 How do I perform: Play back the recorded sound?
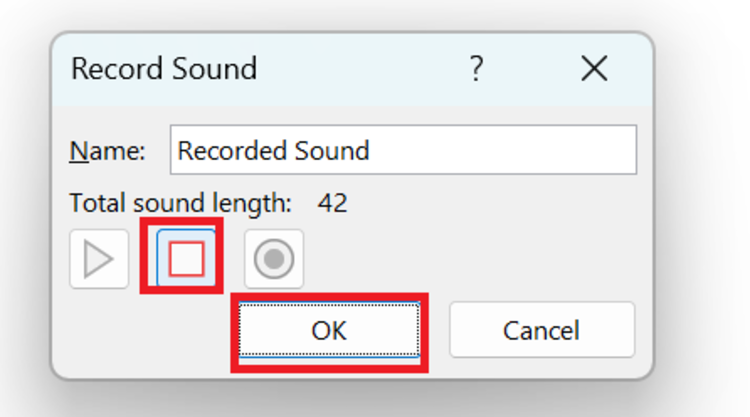point(99,259)
